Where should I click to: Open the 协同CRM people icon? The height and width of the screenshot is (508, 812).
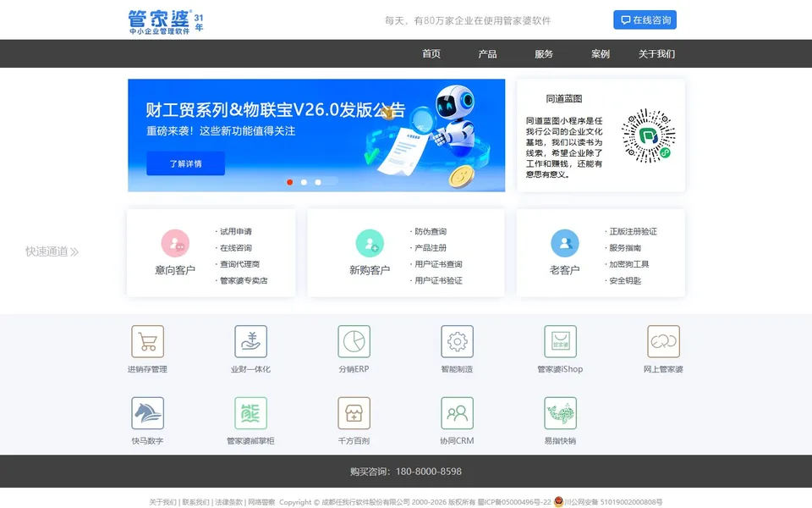pyautogui.click(x=457, y=413)
